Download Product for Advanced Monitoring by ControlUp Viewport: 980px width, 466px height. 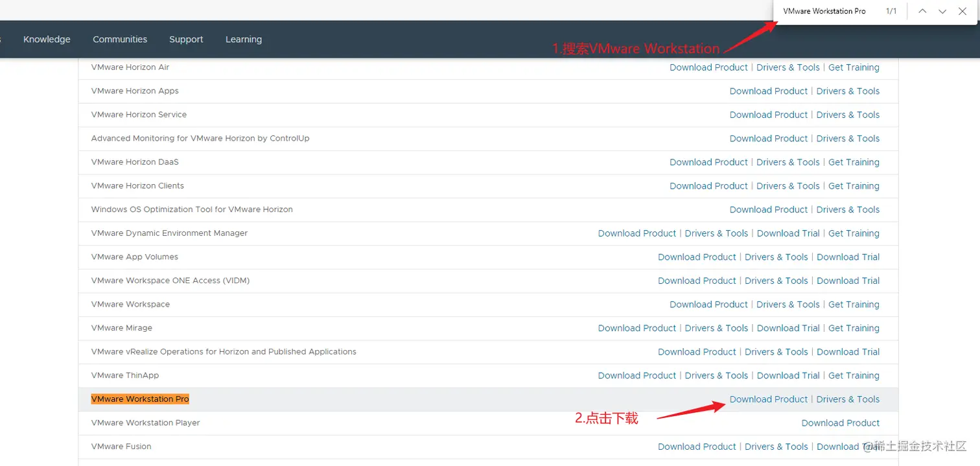769,139
